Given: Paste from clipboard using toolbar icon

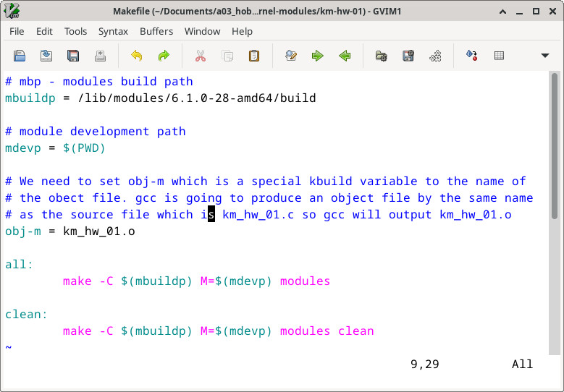Looking at the screenshot, I should point(254,56).
